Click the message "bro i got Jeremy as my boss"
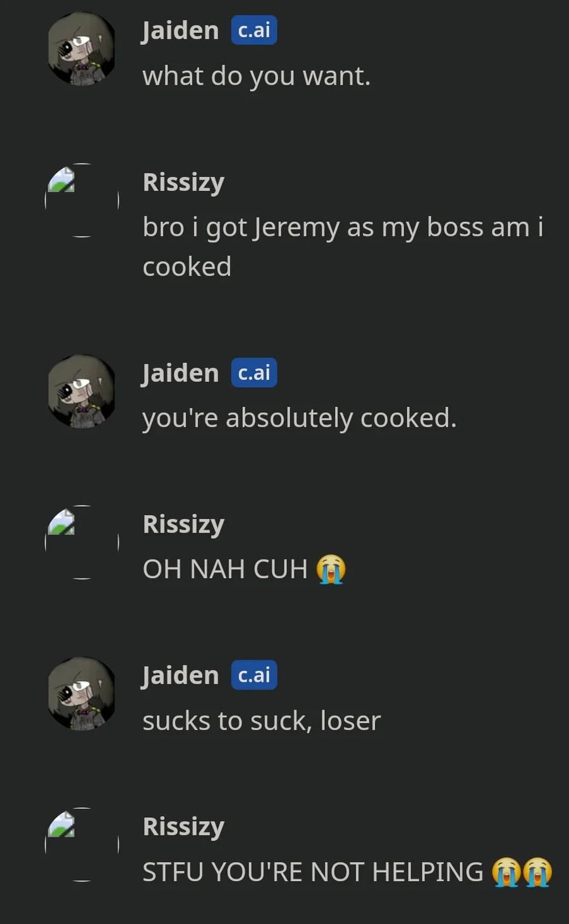 pyautogui.click(x=343, y=247)
